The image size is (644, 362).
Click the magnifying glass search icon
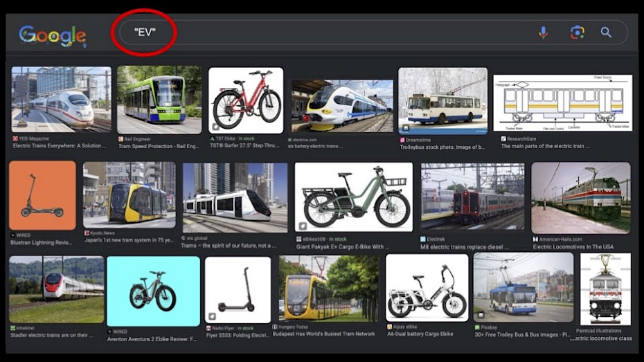point(606,33)
